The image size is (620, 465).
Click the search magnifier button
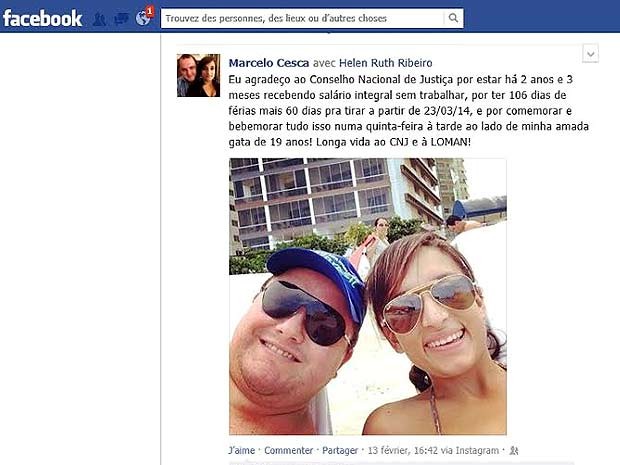pyautogui.click(x=454, y=18)
